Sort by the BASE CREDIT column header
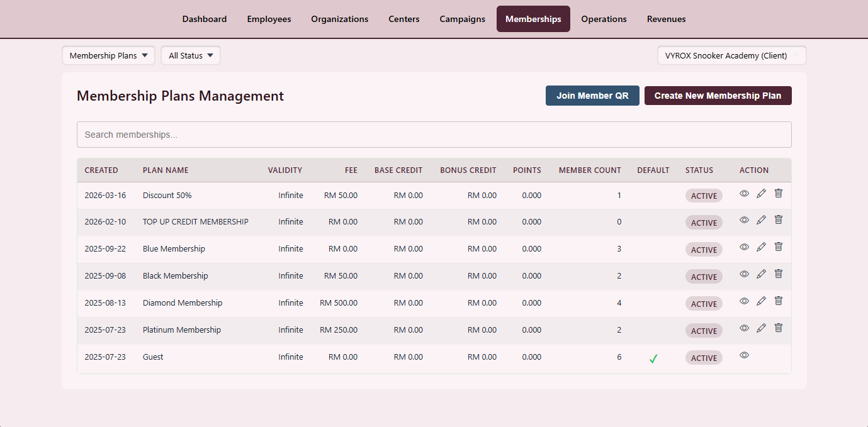This screenshot has height=427, width=868. tap(398, 170)
